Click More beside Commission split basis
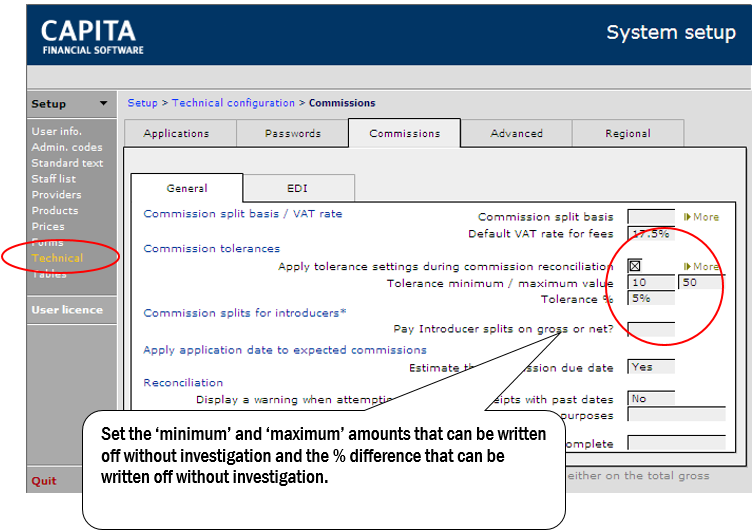Image resolution: width=753 pixels, height=532 pixels. click(701, 217)
